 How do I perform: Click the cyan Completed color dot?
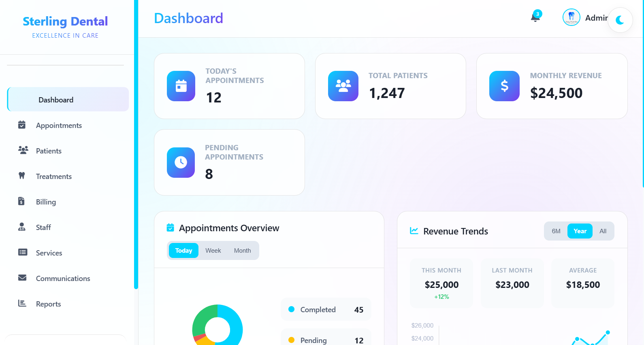(x=291, y=309)
